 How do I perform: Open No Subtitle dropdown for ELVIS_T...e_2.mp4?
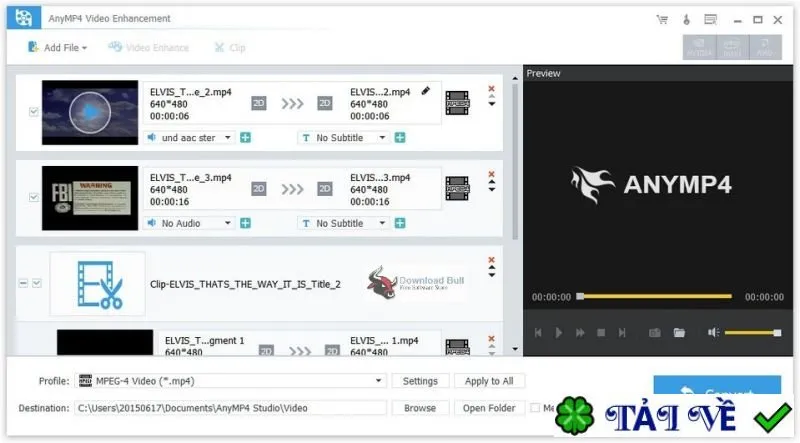click(x=342, y=138)
